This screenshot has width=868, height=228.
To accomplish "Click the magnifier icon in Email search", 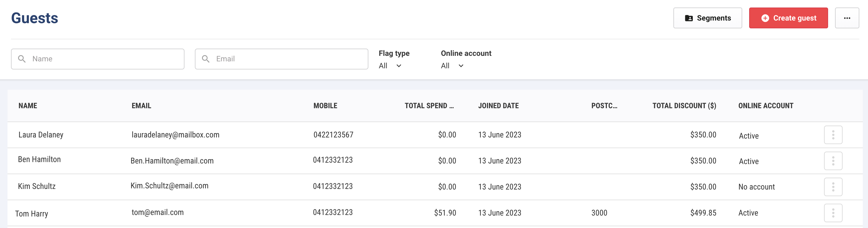I will 206,59.
